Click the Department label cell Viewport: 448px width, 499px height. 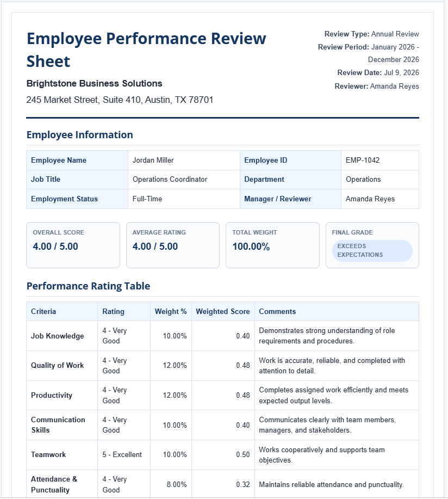coord(290,180)
